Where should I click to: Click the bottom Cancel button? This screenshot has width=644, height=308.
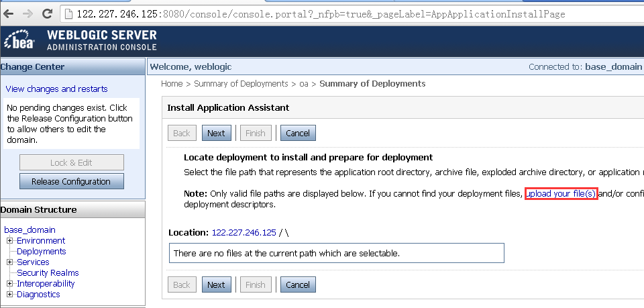point(298,285)
